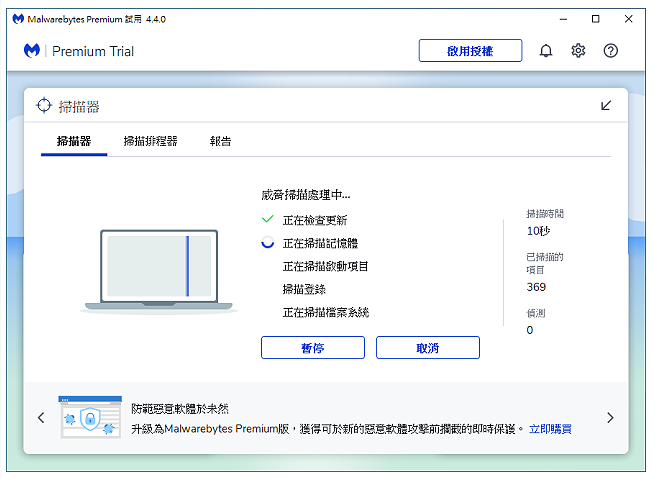Click the spinner beside 正在掃描記憶體
Image resolution: width=656 pixels, height=479 pixels.
(268, 242)
